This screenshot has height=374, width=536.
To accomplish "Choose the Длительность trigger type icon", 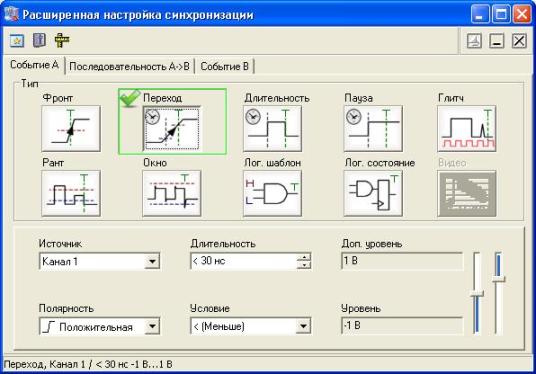I will tap(272, 129).
